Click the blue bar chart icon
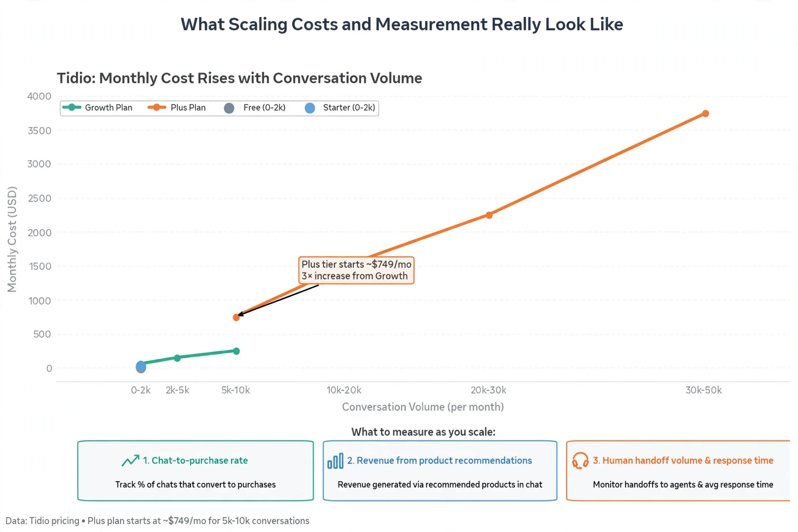The width and height of the screenshot is (798, 532). [x=335, y=461]
